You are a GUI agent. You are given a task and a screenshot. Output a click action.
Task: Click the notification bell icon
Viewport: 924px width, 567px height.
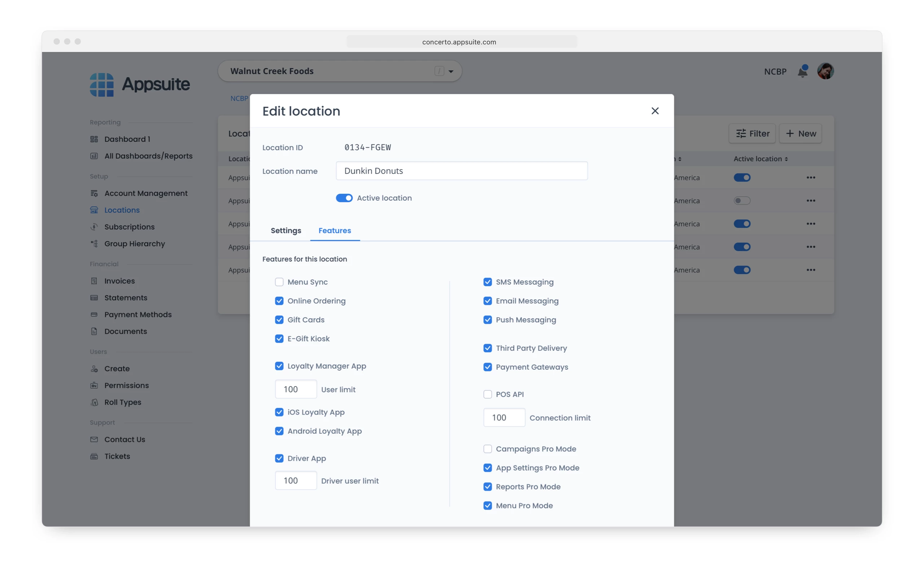point(802,71)
